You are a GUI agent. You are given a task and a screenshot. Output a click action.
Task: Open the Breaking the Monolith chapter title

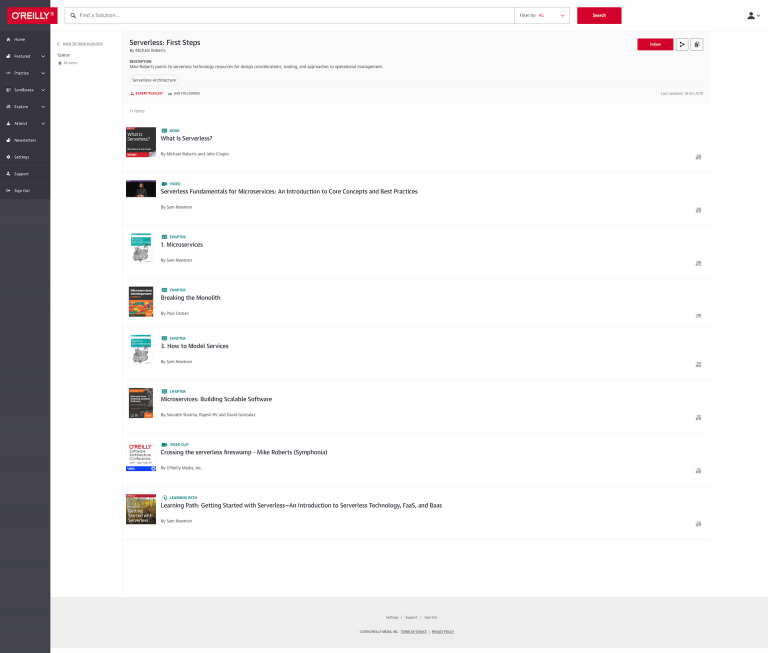(191, 298)
